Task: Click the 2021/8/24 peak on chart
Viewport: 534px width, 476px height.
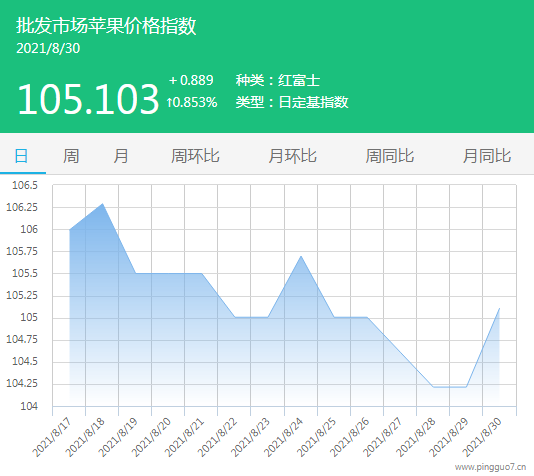Action: click(x=301, y=256)
